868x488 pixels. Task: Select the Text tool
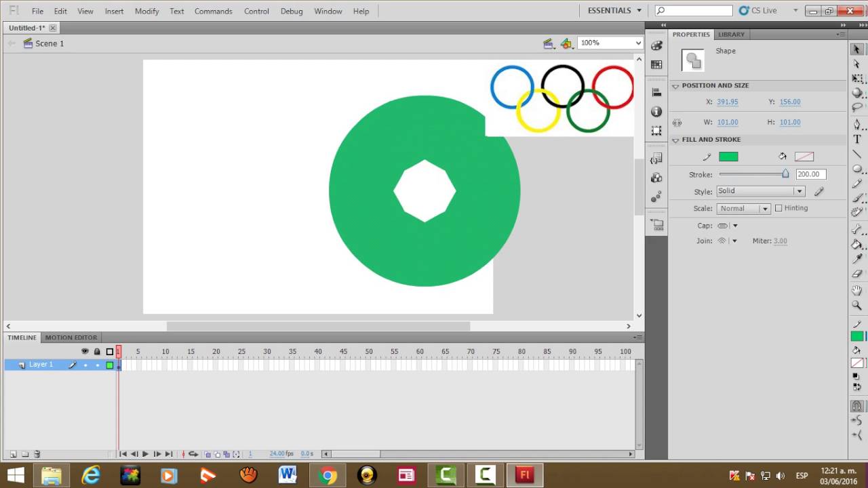point(857,139)
